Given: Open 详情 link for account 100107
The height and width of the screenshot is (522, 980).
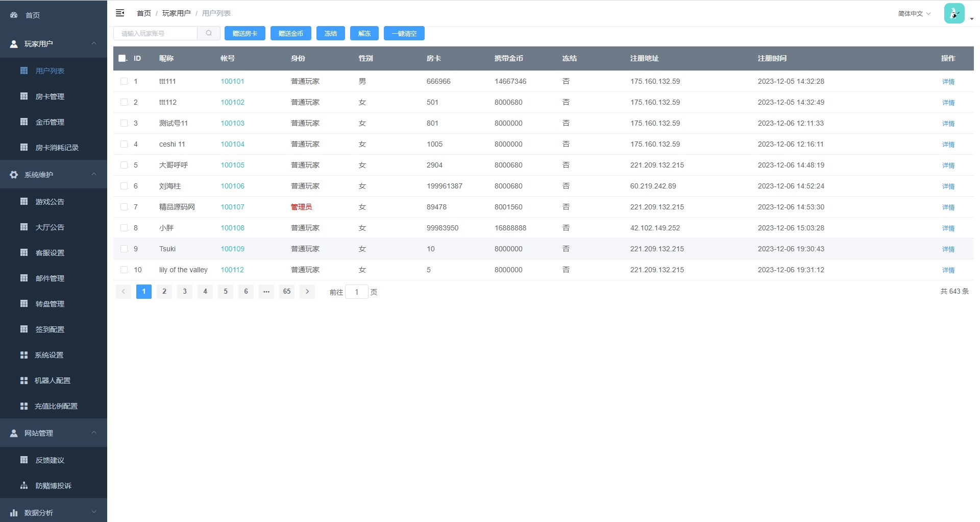Looking at the screenshot, I should click(948, 207).
